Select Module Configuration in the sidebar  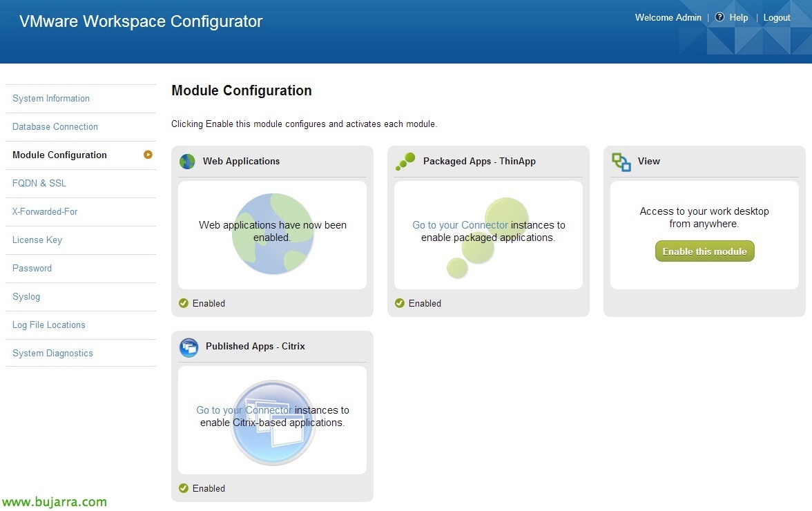pos(59,155)
